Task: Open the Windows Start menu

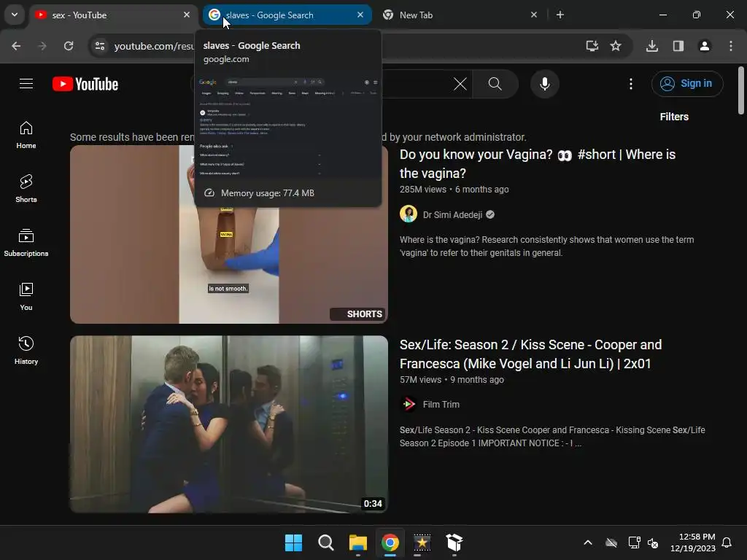Action: pos(293,542)
